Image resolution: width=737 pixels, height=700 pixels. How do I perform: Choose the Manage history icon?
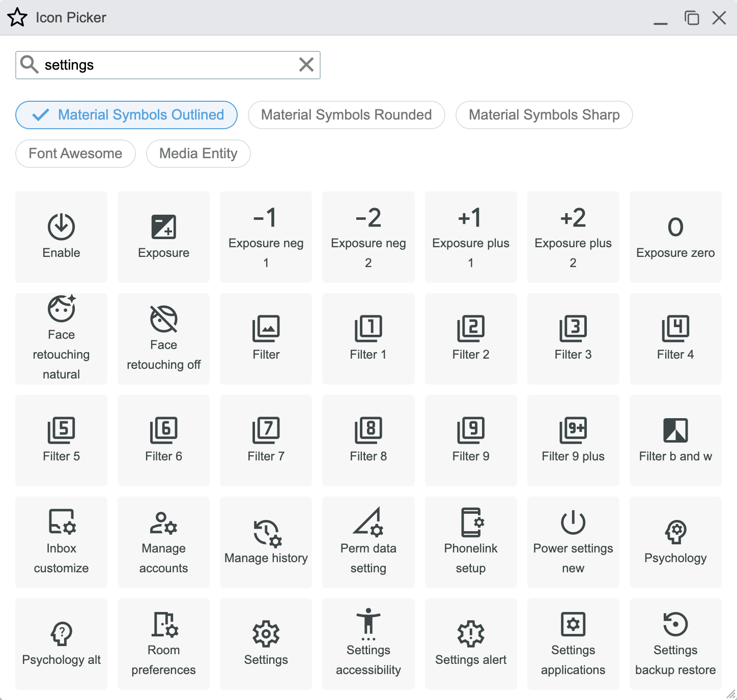(266, 542)
